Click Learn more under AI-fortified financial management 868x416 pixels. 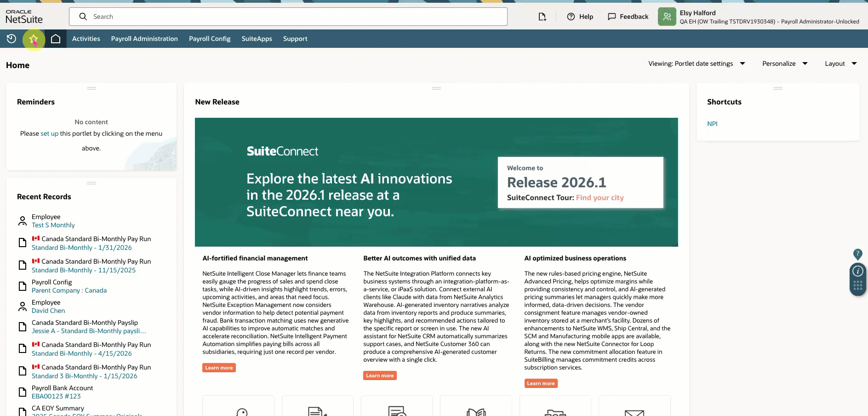[219, 368]
